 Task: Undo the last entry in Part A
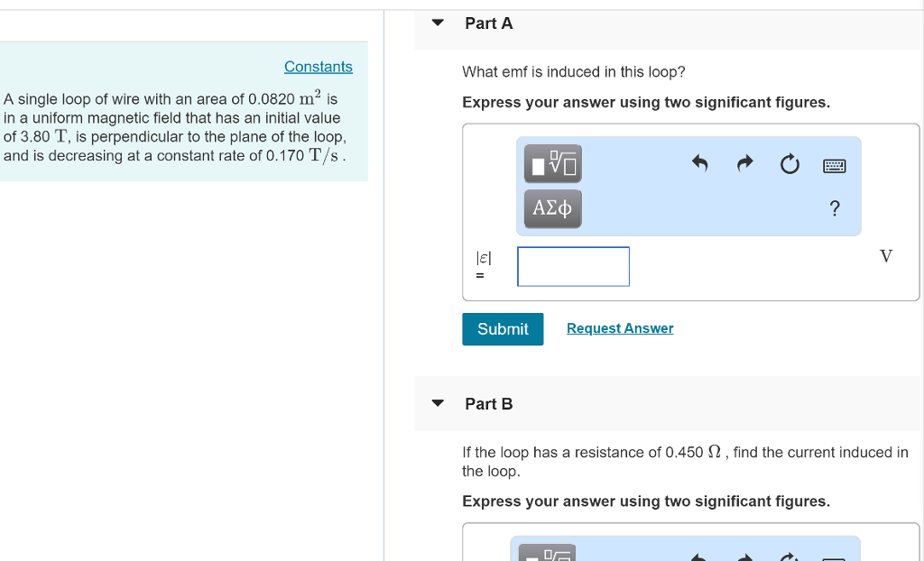pyautogui.click(x=700, y=165)
